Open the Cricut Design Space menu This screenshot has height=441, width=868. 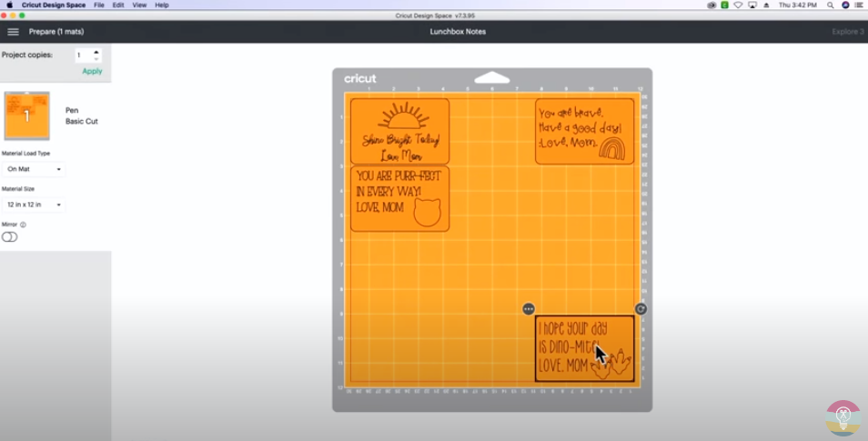pos(54,5)
